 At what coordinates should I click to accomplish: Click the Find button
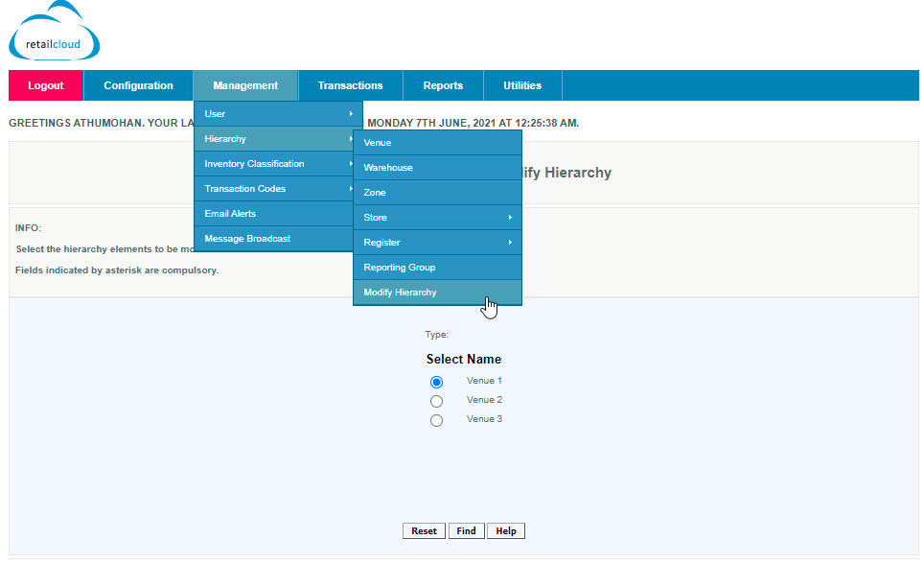click(x=466, y=531)
